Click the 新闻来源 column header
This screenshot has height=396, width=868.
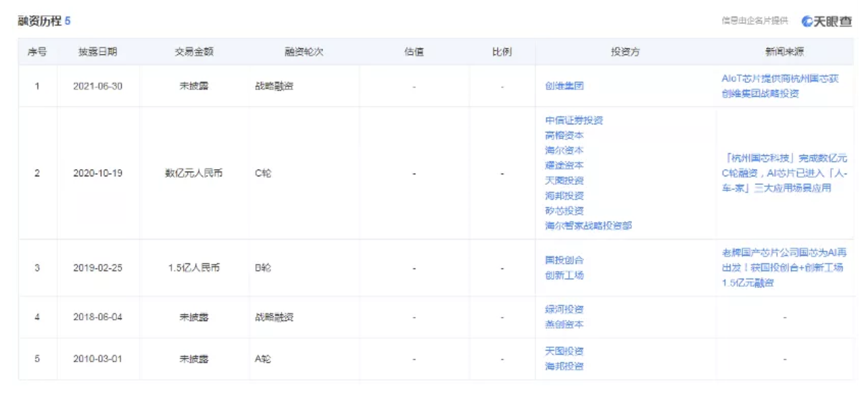tap(784, 52)
